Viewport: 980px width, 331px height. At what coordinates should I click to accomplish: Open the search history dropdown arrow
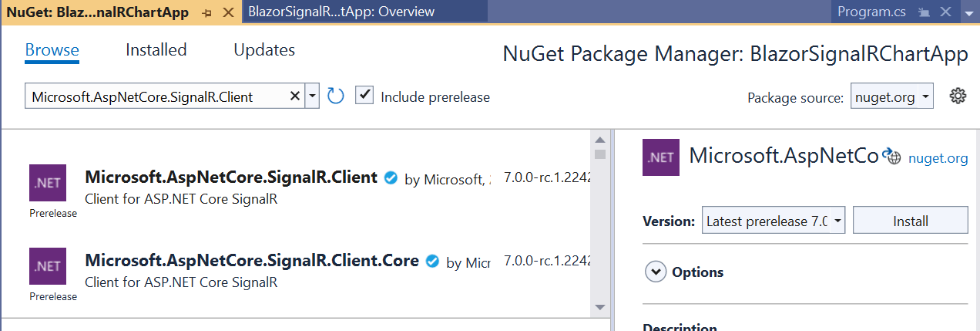312,97
